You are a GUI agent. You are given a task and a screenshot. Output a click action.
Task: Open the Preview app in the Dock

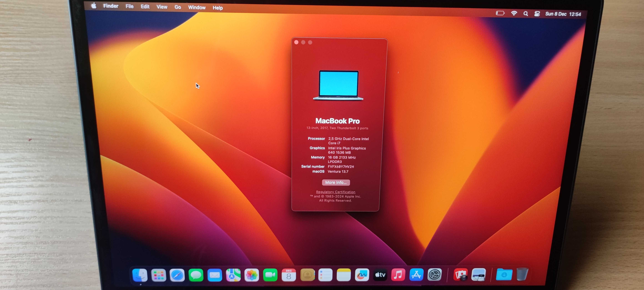pyautogui.click(x=479, y=275)
